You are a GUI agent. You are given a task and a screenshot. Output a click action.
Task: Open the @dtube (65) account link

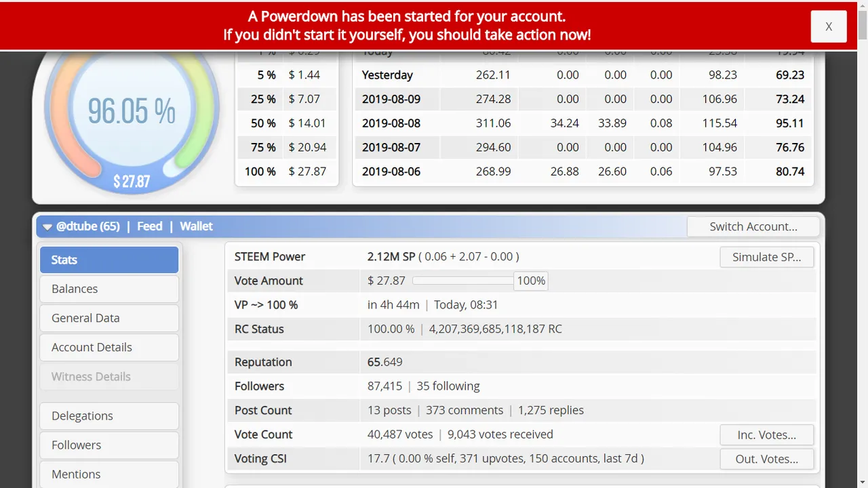pos(88,226)
